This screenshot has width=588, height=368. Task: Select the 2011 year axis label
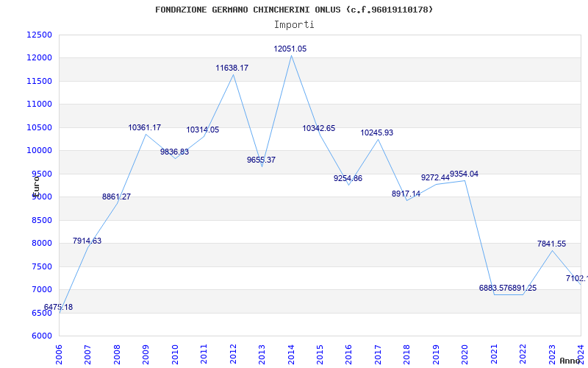[204, 354]
